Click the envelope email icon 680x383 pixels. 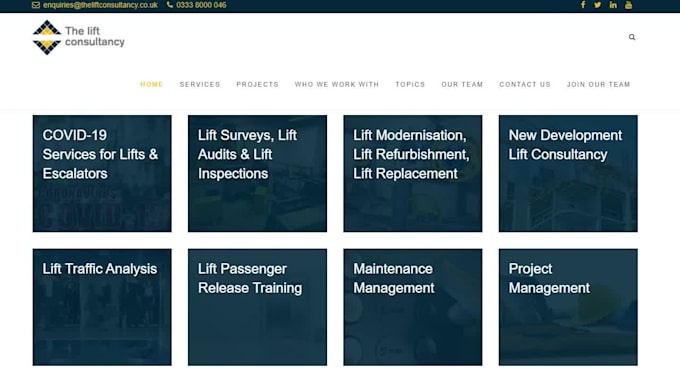[x=36, y=5]
